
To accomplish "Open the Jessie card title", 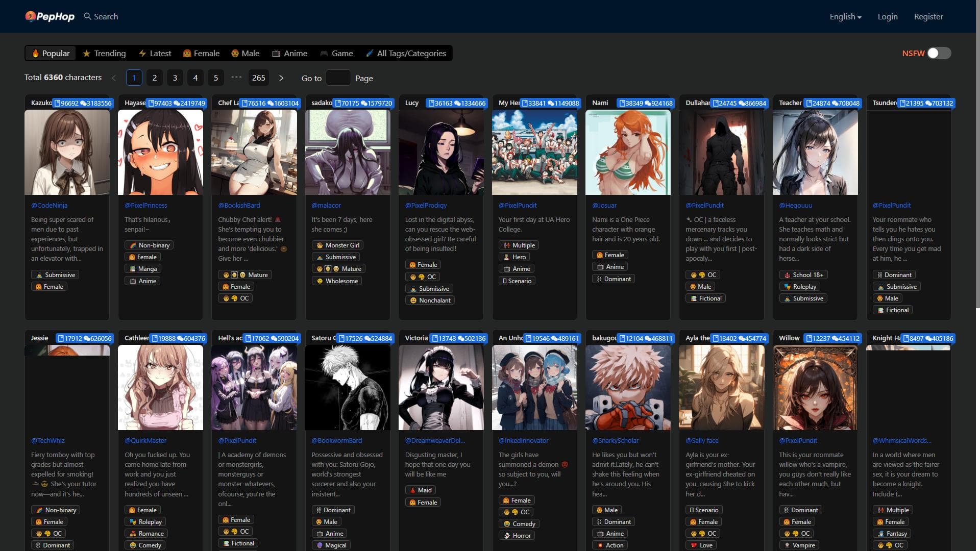I will point(39,338).
